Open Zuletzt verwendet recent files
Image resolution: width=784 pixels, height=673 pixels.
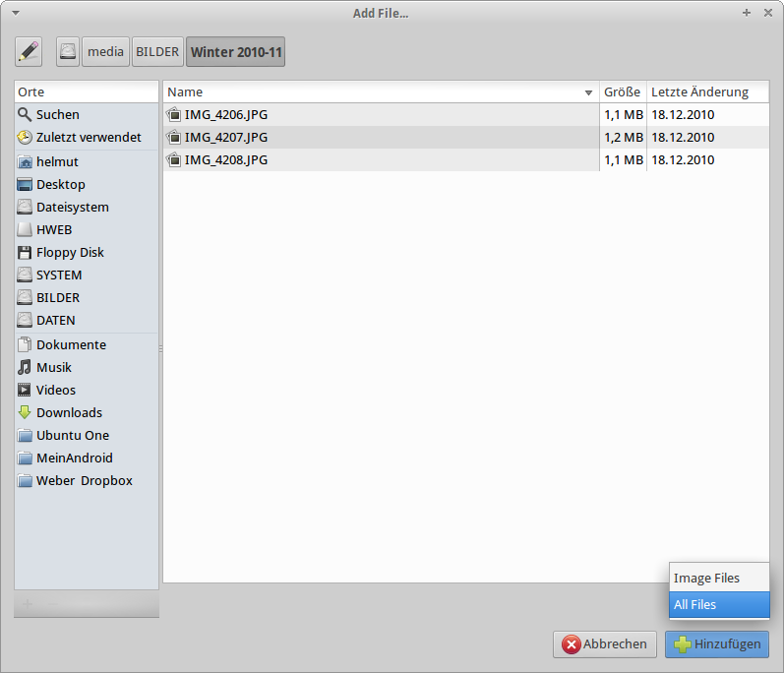pos(89,138)
